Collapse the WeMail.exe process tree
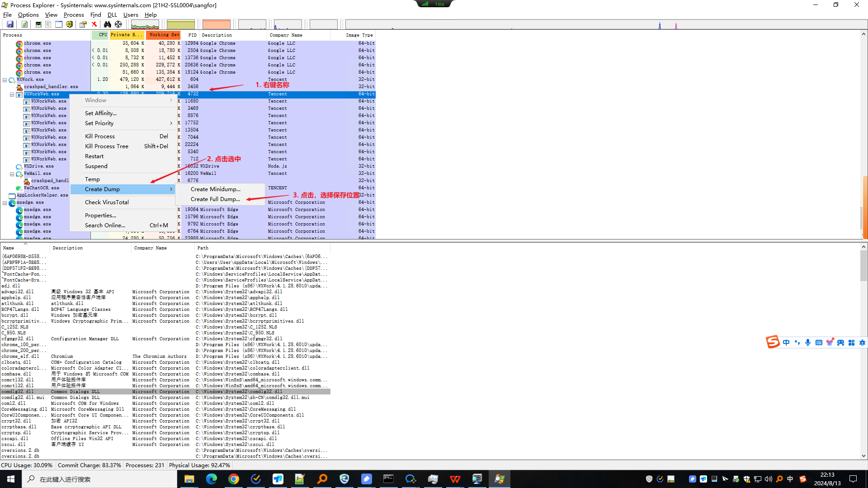 (12, 174)
